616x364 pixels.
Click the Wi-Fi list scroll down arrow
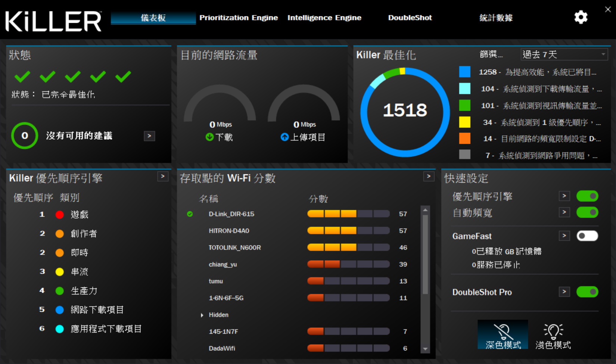click(425, 349)
